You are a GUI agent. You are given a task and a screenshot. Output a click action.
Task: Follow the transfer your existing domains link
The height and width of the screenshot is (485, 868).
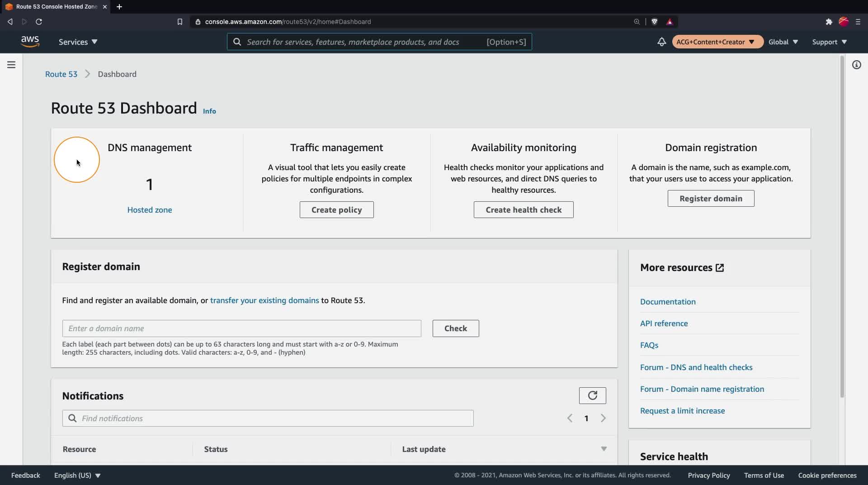264,300
